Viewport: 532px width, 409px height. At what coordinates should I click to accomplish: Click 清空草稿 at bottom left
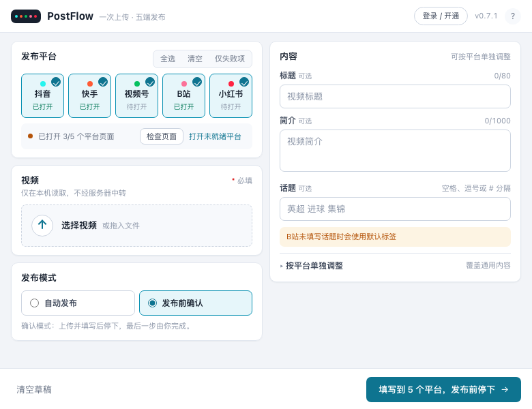click(x=34, y=389)
